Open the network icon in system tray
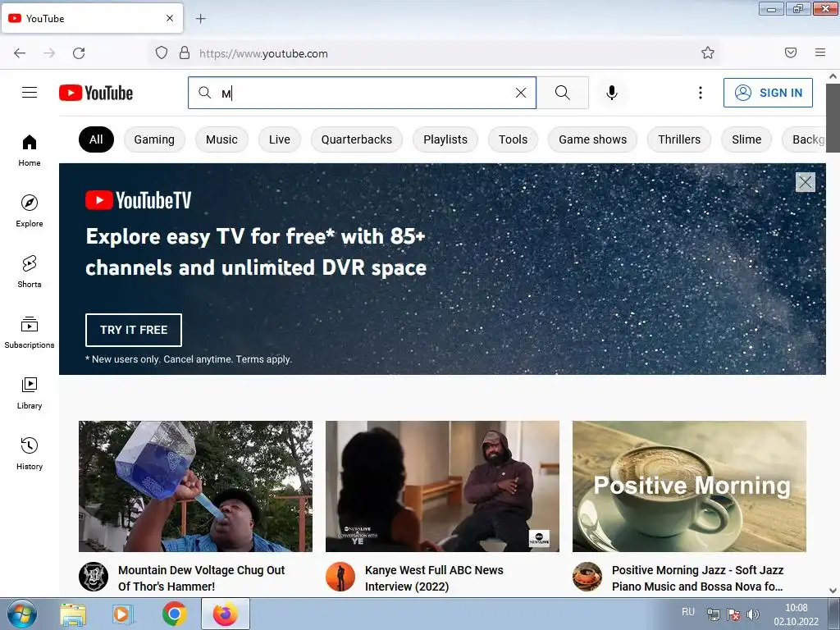The width and height of the screenshot is (840, 630). [x=713, y=614]
